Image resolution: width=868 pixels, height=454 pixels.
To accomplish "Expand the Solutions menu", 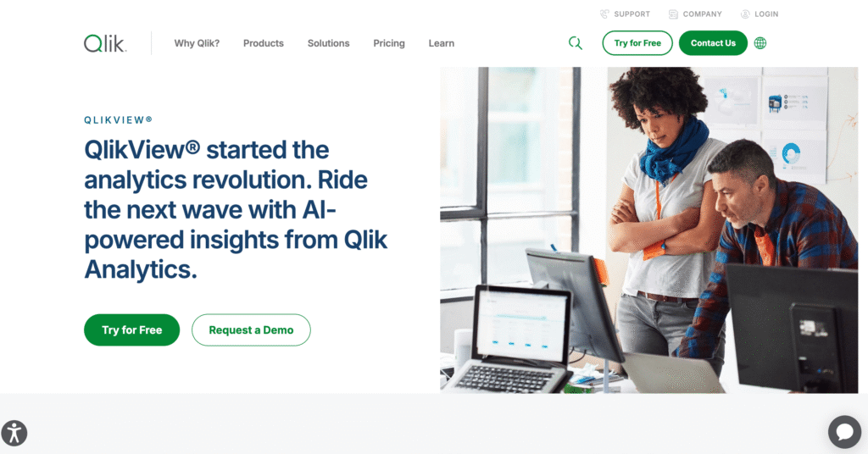I will click(x=328, y=43).
